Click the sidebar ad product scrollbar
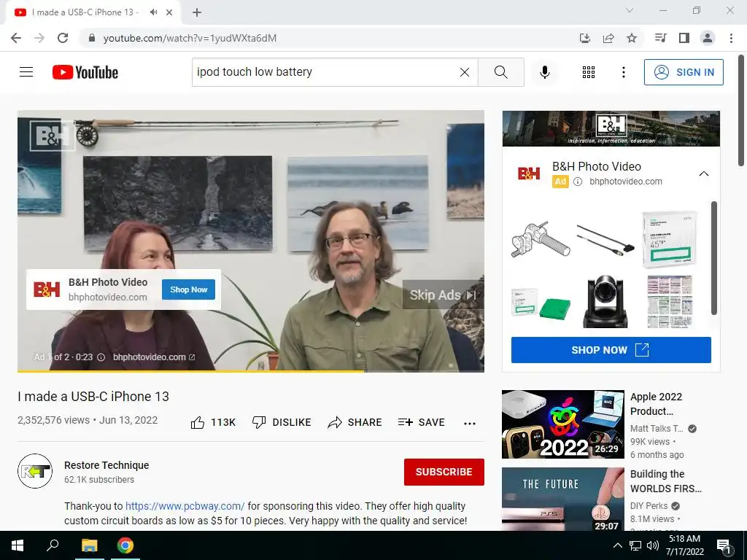This screenshot has width=747, height=560. 713,258
